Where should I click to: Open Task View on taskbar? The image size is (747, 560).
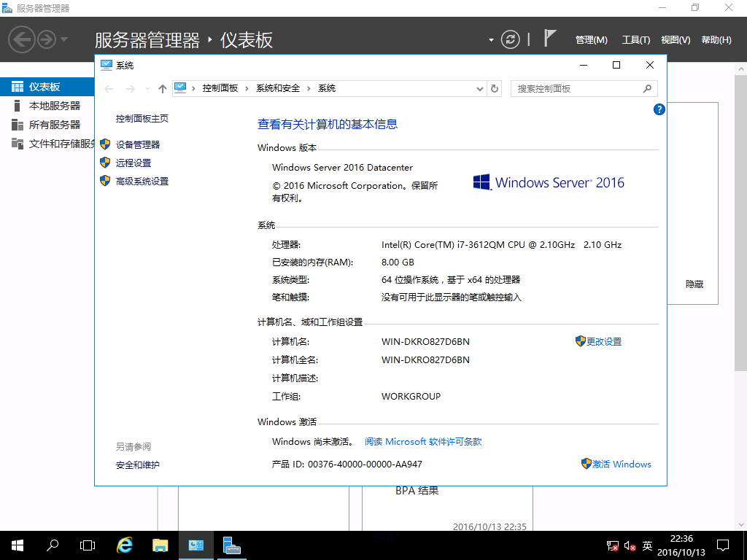click(88, 545)
